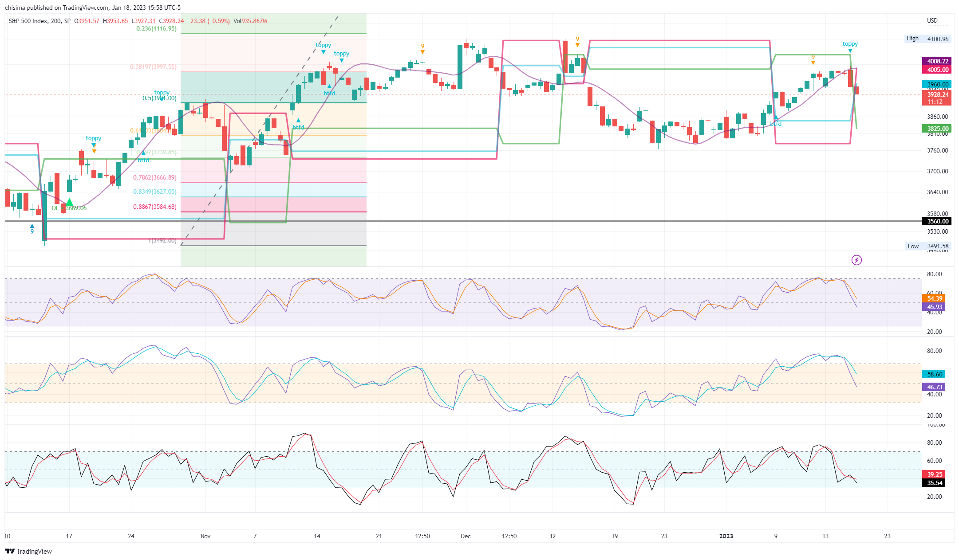
Task: Select the Low 3491.58 price label
Action: (x=927, y=246)
